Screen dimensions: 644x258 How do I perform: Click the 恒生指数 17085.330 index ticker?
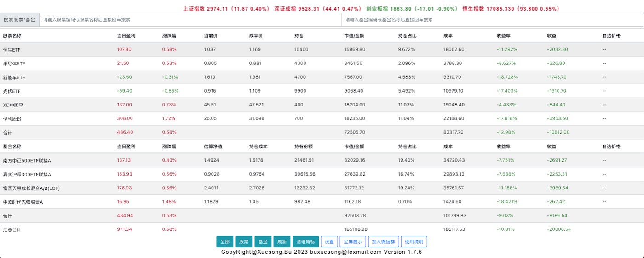pos(511,8)
